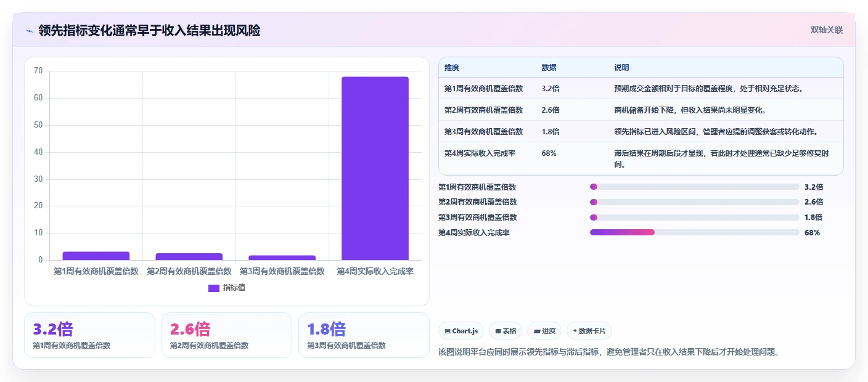
Task: Click x-axis label 第4周实际收入完成率
Action: tap(375, 271)
